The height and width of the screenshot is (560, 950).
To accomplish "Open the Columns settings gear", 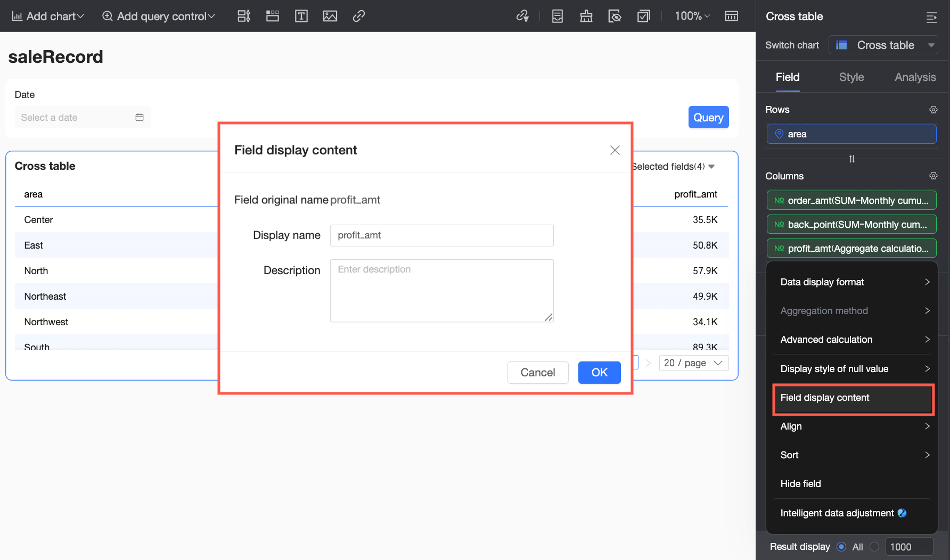I will (933, 176).
